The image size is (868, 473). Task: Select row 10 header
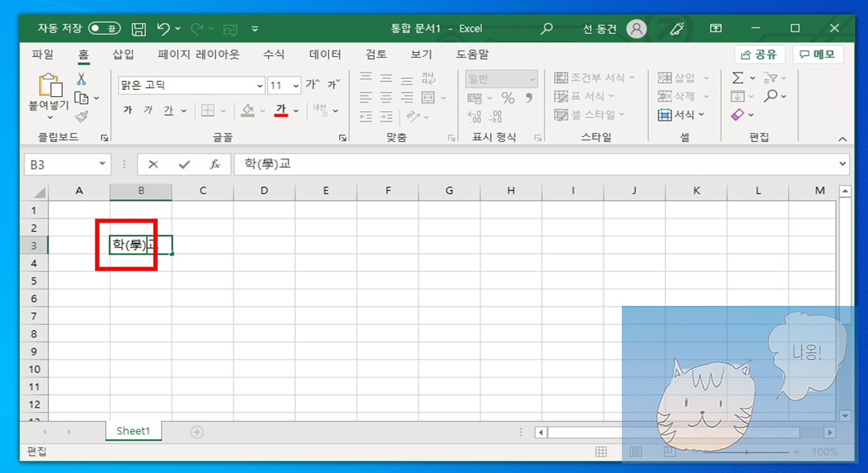pyautogui.click(x=34, y=369)
